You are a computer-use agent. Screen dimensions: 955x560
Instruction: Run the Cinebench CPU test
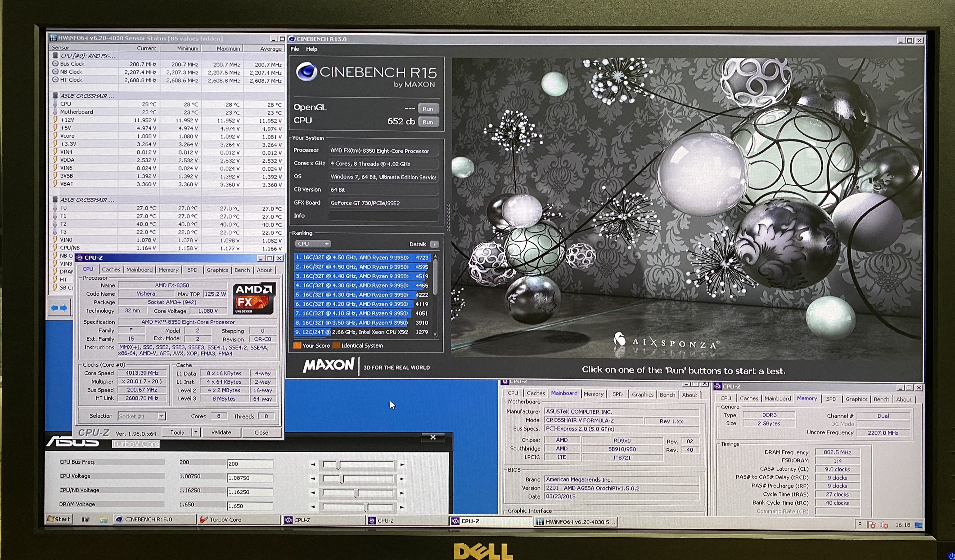[428, 122]
